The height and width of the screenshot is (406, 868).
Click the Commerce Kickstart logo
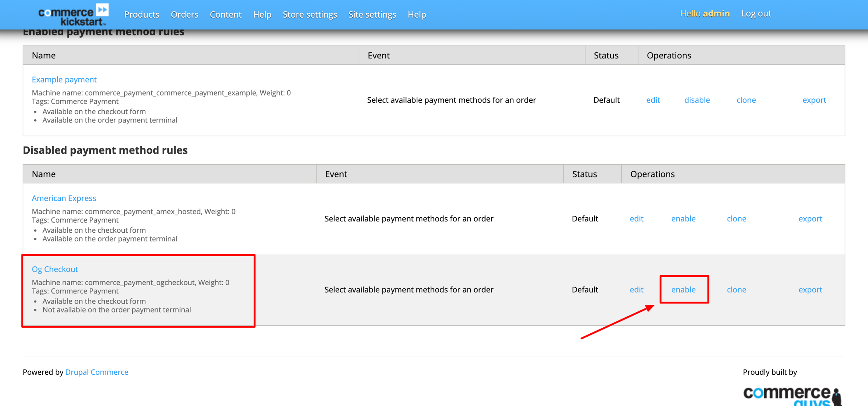[73, 14]
